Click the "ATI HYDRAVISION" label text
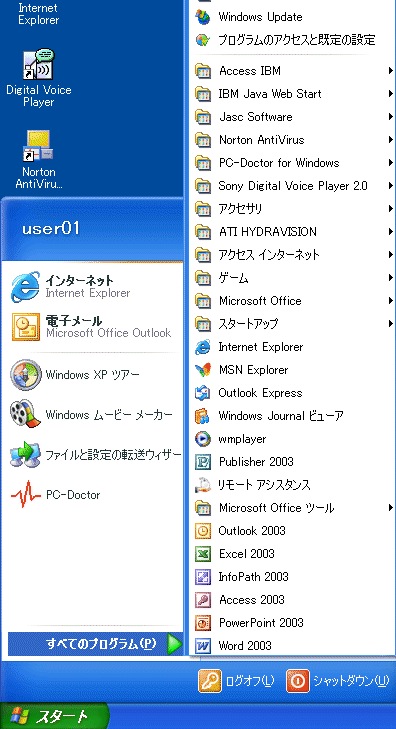Screen dimensions: 396x729 (x=268, y=232)
